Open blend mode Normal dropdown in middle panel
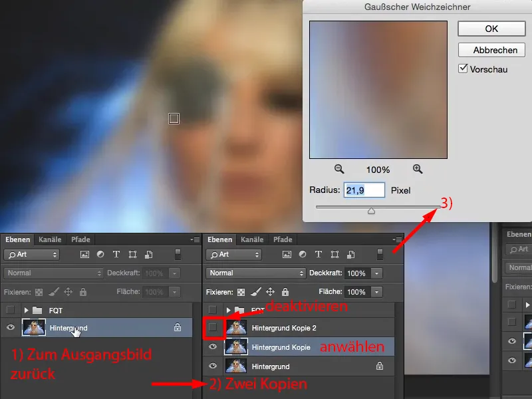 tap(255, 273)
